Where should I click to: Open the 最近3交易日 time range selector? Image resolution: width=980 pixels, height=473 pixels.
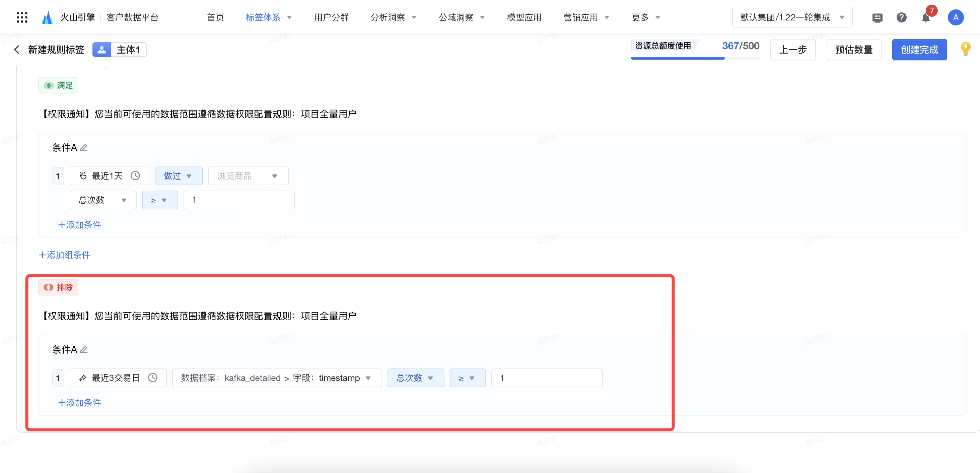[x=118, y=378]
